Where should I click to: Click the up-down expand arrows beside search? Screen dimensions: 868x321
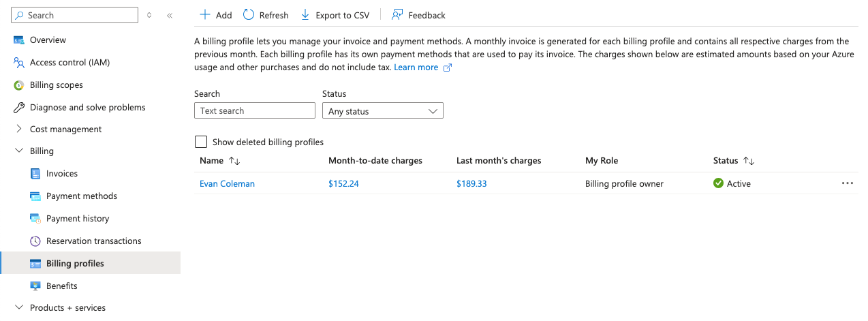pos(149,15)
